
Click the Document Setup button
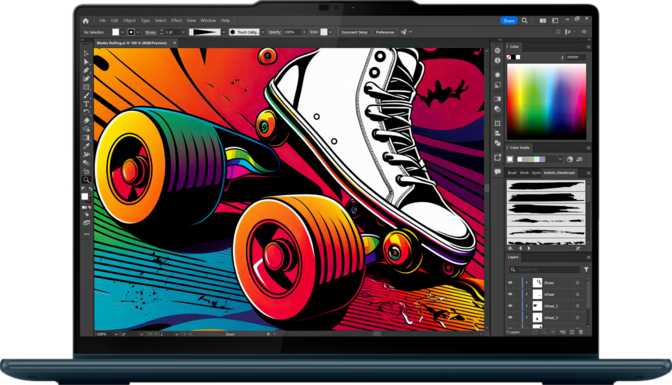[x=354, y=32]
